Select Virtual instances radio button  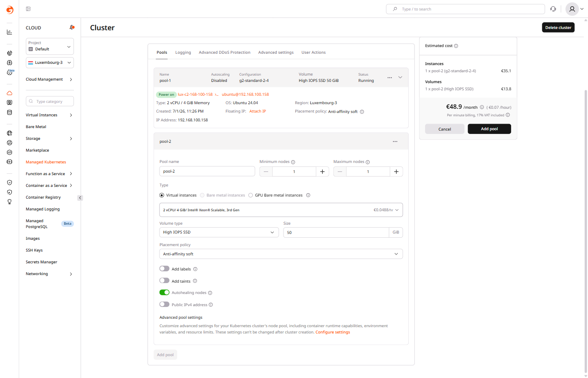[x=162, y=195]
